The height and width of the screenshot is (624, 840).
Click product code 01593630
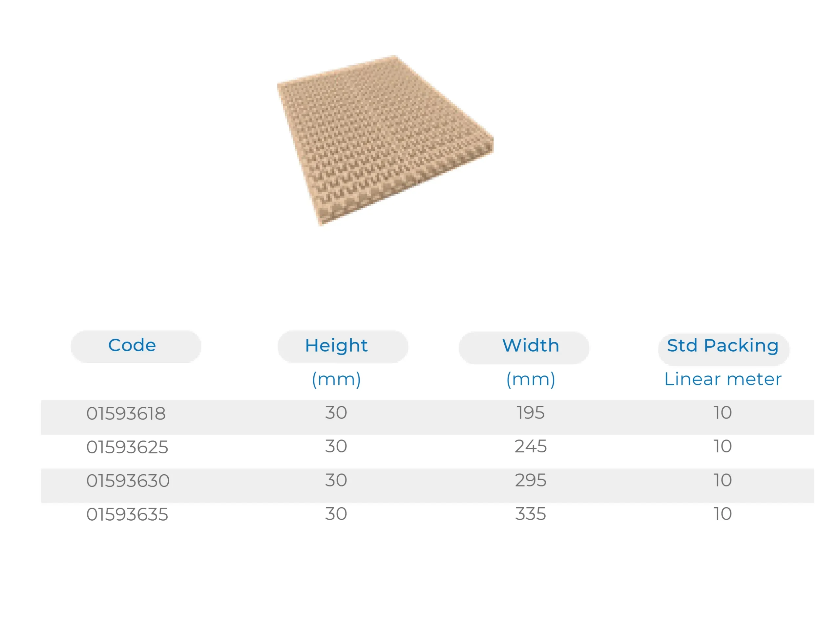pyautogui.click(x=128, y=481)
